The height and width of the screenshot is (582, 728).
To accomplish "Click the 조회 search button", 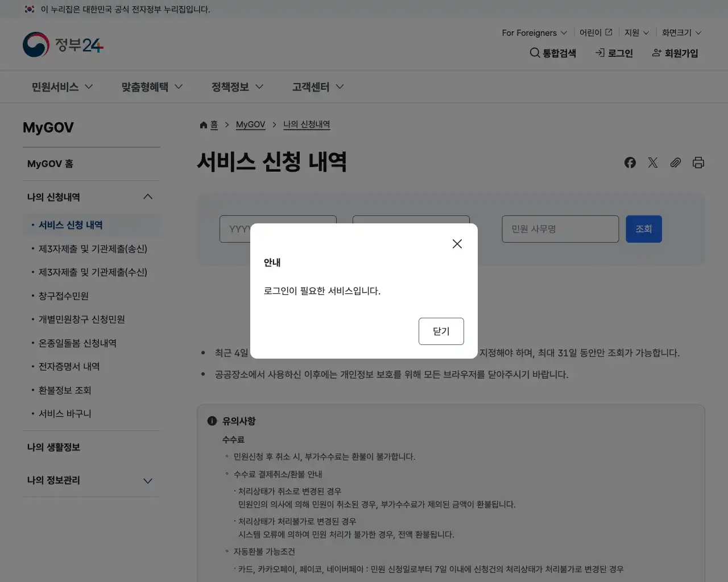I will [644, 229].
